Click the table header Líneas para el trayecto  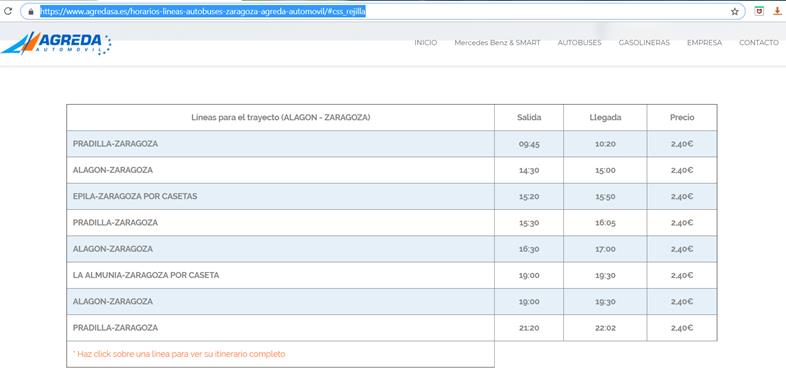[x=280, y=117]
